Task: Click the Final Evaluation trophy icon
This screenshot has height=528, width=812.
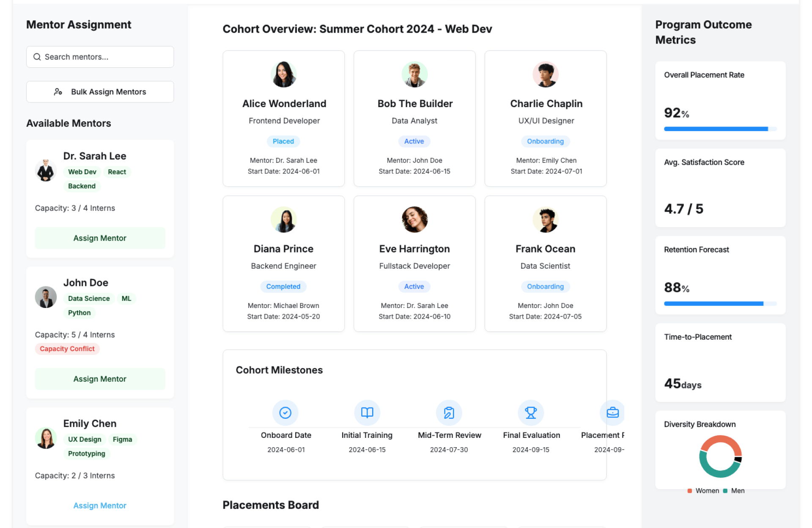Action: (530, 412)
